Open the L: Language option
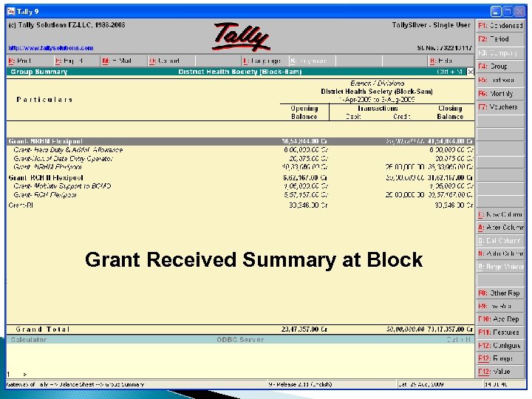This screenshot has width=532, height=399. [x=265, y=61]
